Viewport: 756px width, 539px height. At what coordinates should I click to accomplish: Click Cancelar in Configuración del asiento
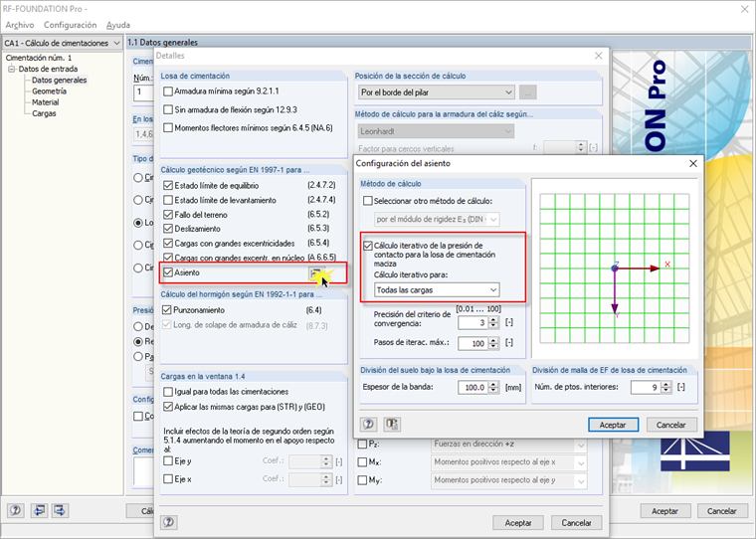670,425
